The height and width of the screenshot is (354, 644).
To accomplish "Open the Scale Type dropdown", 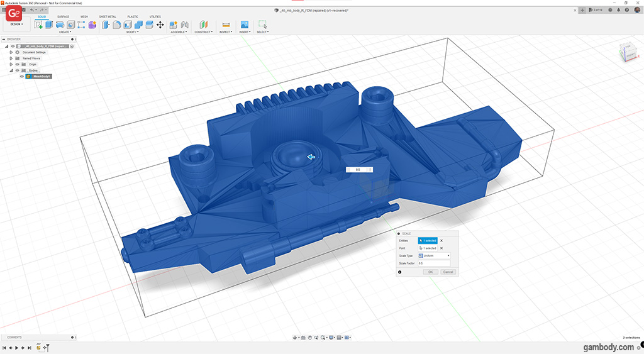I will click(434, 256).
